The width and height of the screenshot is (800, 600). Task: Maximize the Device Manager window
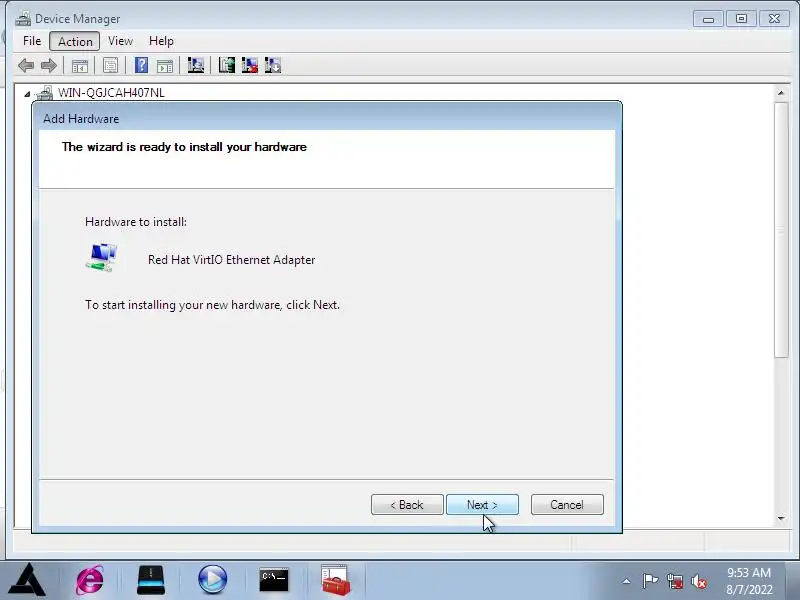741,19
